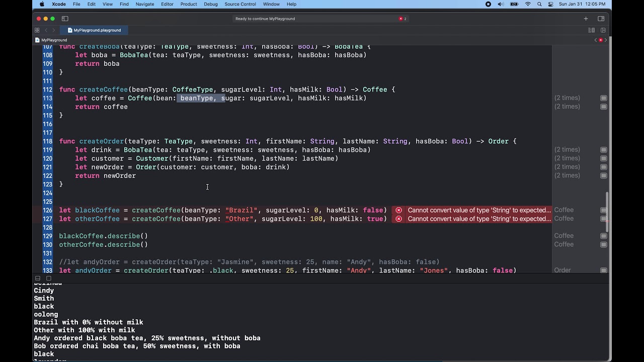The width and height of the screenshot is (644, 362).
Task: Add an editor on the right
Action: 603,30
